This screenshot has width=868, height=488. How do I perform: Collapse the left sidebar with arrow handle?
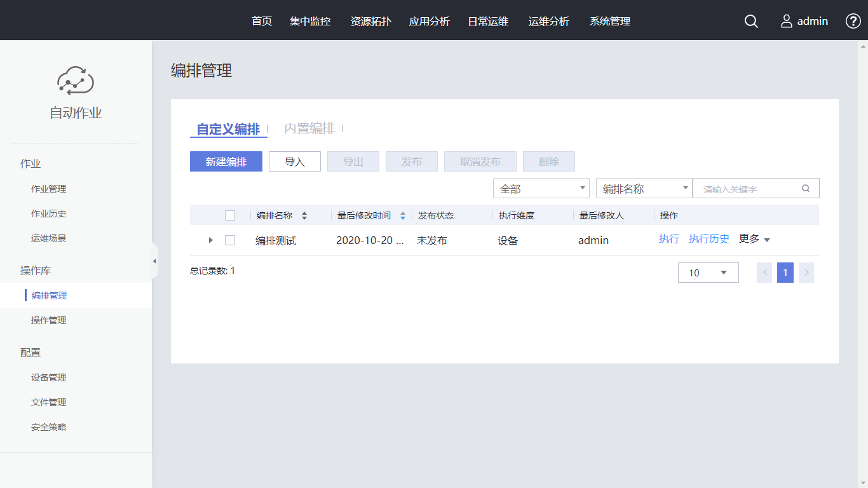[154, 261]
